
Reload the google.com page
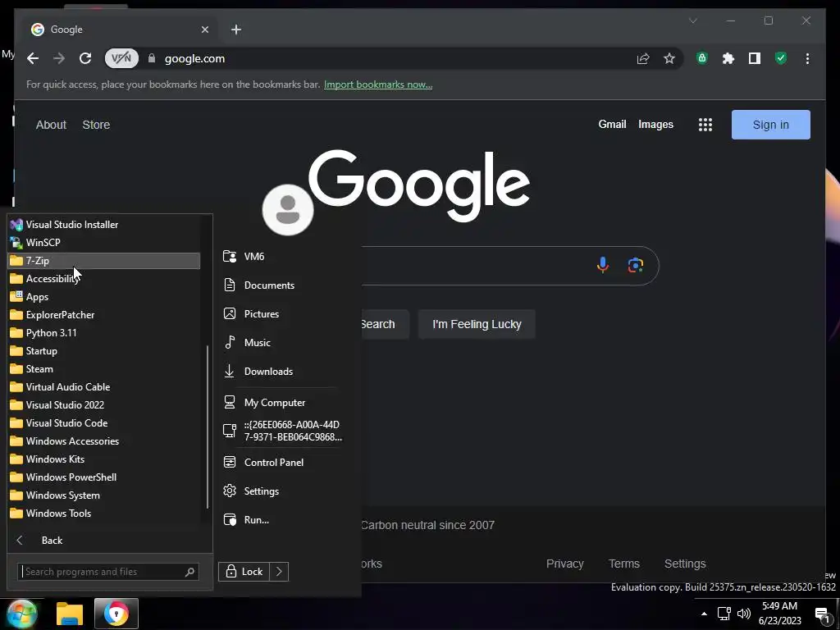pos(85,58)
